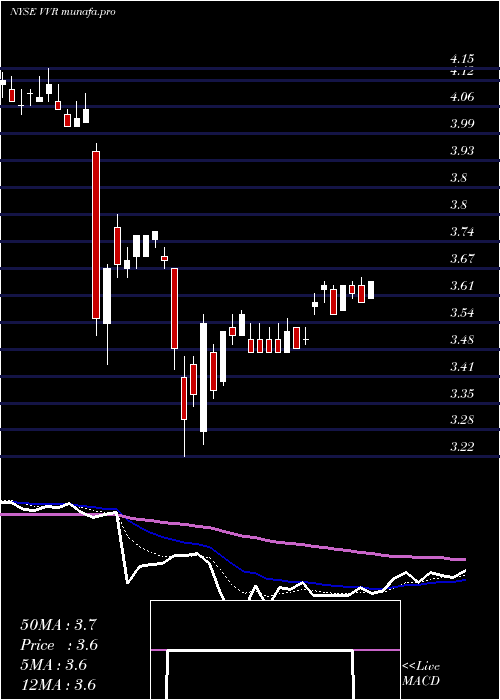Click the Price : 3.6 readout
The height and width of the screenshot is (700, 500).
click(x=58, y=645)
